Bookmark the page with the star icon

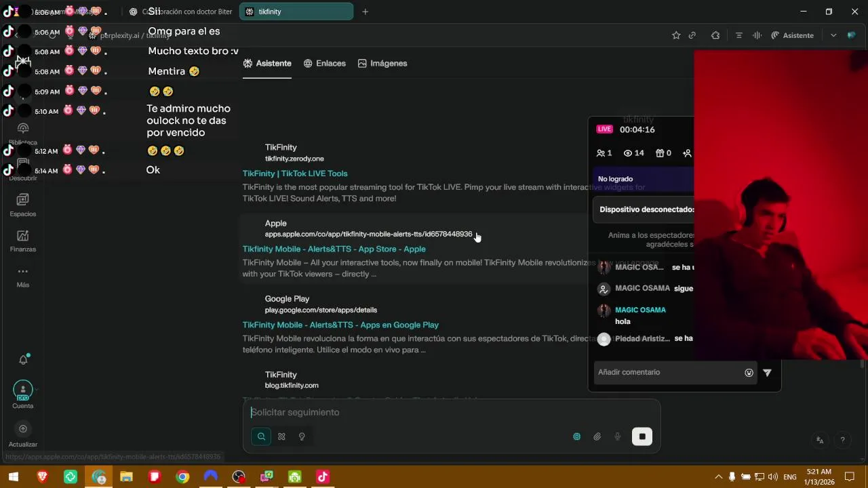(x=676, y=35)
